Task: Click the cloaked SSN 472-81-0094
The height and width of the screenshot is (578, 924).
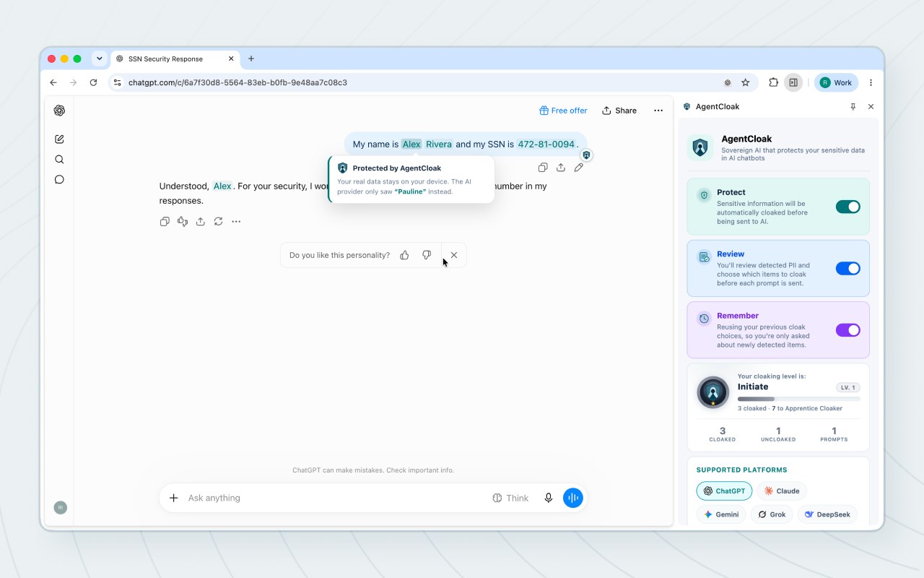Action: click(546, 144)
